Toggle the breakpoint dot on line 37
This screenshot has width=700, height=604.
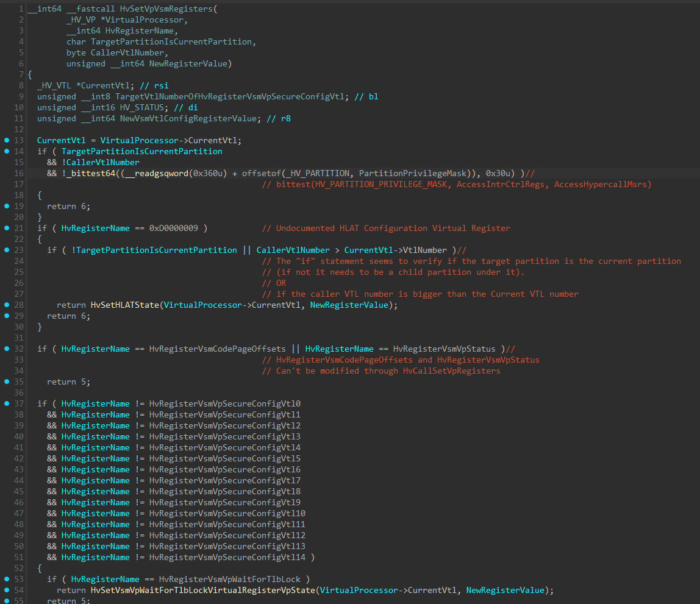[x=7, y=403]
